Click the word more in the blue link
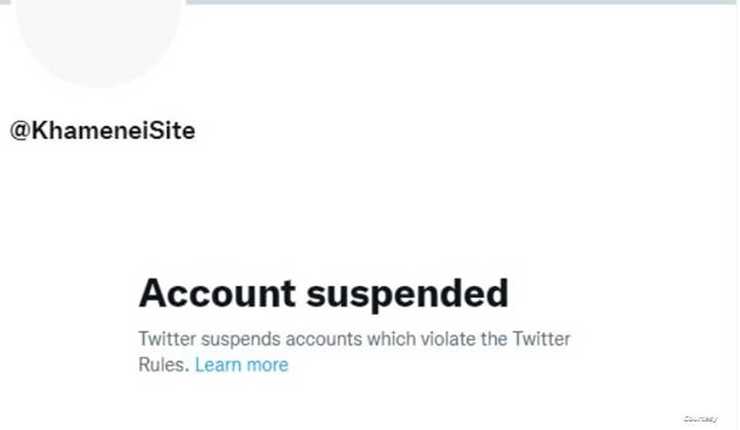This screenshot has width=740, height=430. [x=267, y=365]
